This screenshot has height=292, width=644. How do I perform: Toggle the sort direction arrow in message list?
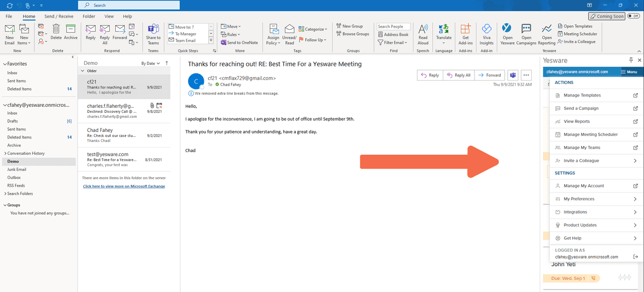pyautogui.click(x=167, y=63)
